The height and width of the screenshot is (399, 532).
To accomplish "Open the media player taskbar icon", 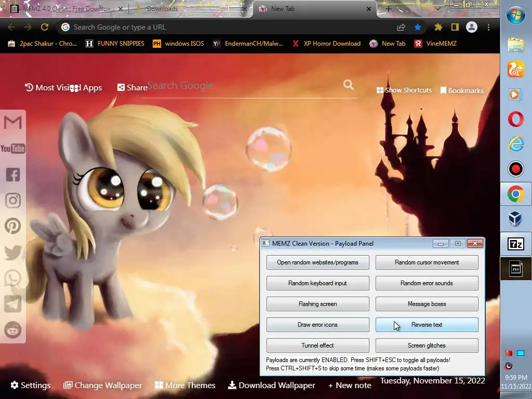I will point(516,95).
